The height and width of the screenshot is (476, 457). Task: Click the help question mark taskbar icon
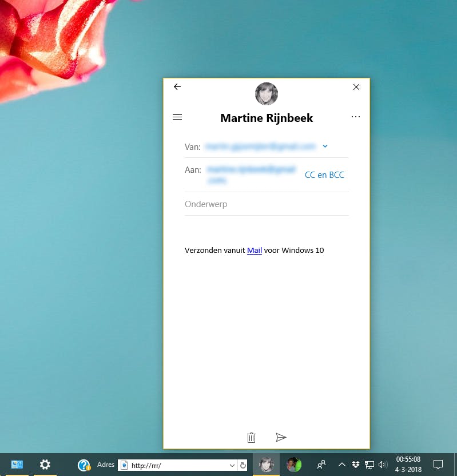[x=84, y=465]
